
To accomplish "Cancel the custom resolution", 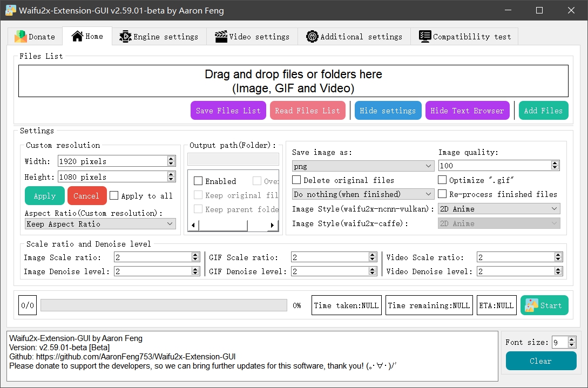I will click(x=86, y=196).
